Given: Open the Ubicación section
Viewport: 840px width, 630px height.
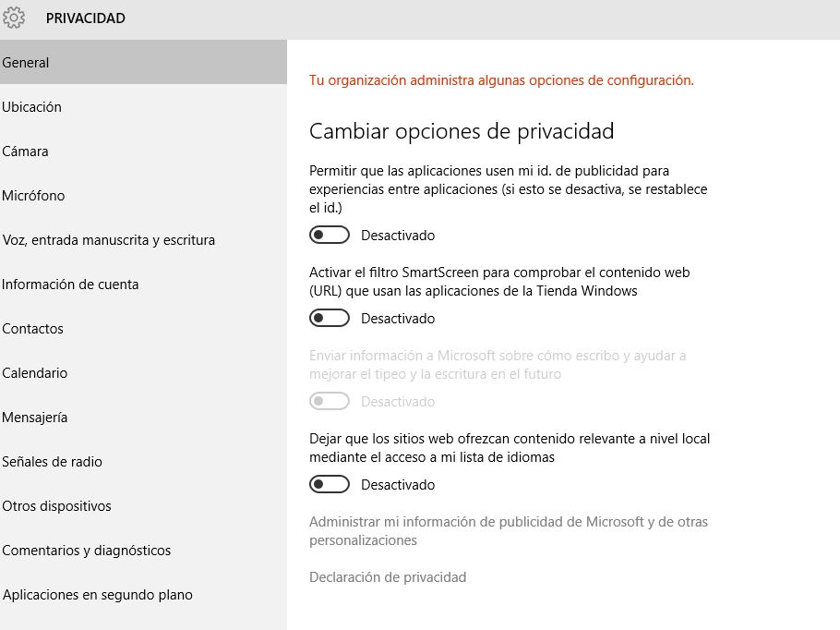Looking at the screenshot, I should pos(32,107).
